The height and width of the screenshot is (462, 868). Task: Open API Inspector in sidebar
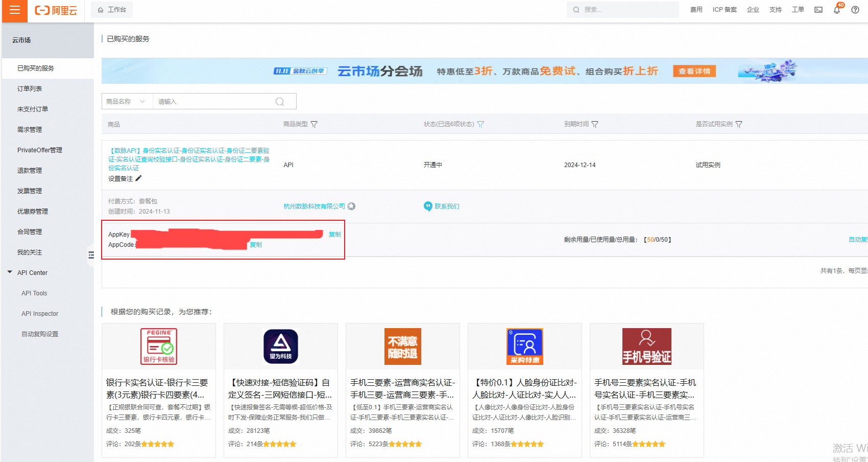tap(40, 314)
